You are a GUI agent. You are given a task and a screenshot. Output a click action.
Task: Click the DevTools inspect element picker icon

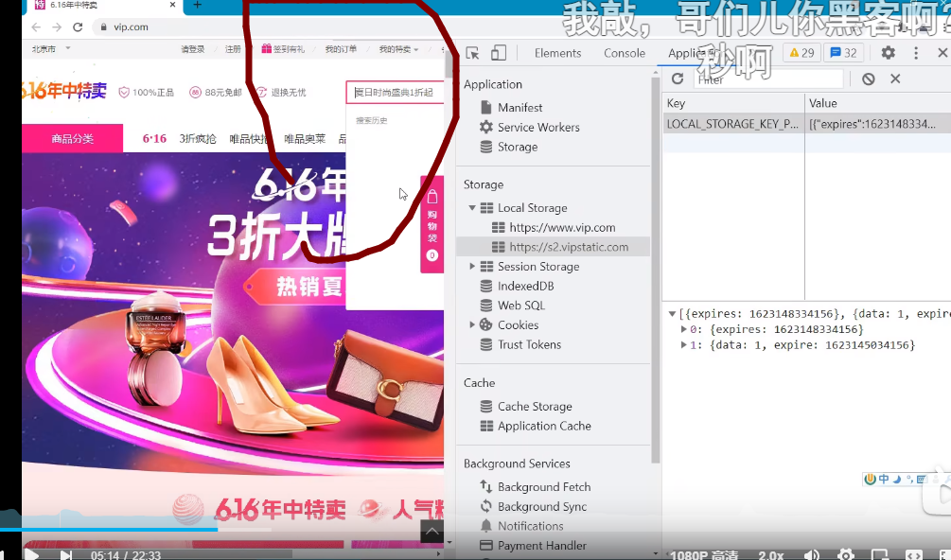point(472,53)
